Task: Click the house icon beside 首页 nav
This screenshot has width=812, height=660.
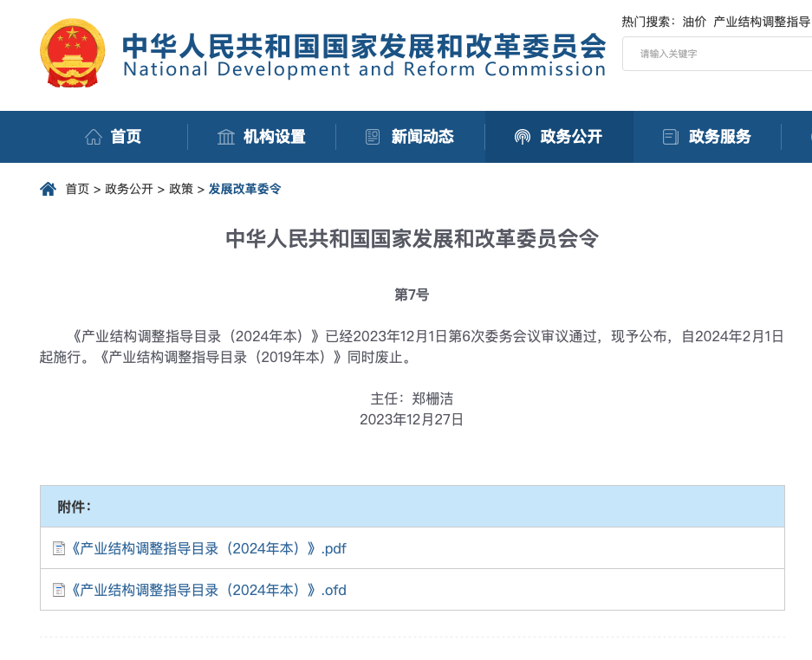Action: 94,137
